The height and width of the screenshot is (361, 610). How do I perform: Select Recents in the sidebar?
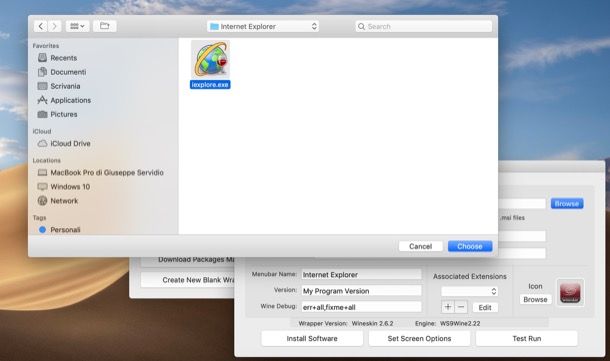click(63, 58)
